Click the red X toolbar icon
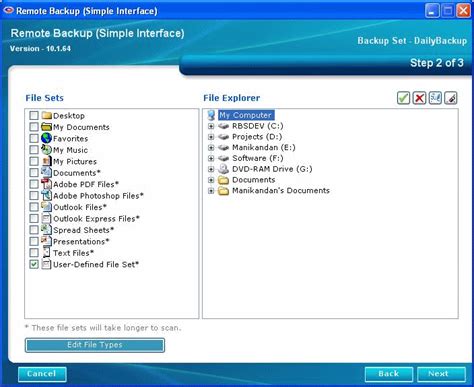Screen dimensions: 474x387 (419, 98)
